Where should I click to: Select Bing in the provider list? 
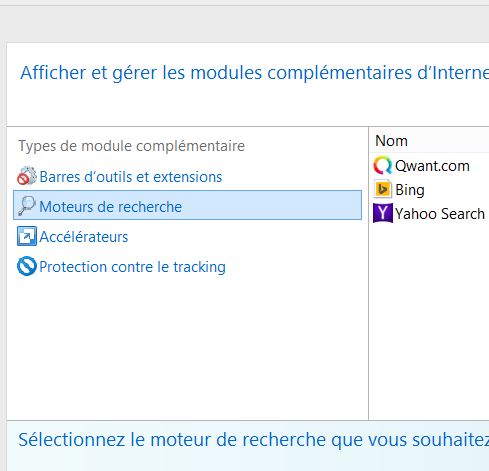pos(410,190)
